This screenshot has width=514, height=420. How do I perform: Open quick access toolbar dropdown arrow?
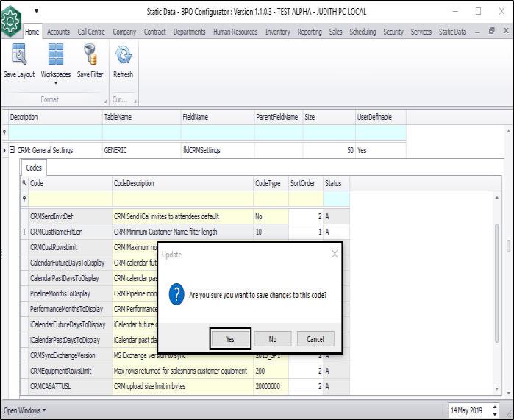[36, 11]
